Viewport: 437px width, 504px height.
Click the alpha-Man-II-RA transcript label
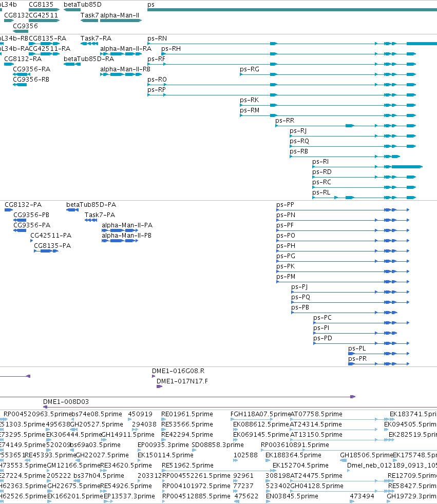(x=126, y=49)
